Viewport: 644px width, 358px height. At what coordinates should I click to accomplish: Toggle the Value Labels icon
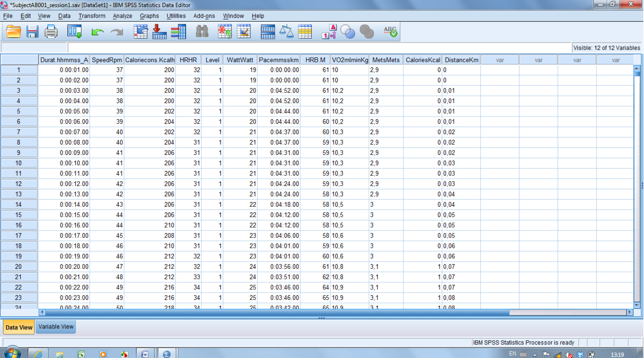[x=329, y=32]
